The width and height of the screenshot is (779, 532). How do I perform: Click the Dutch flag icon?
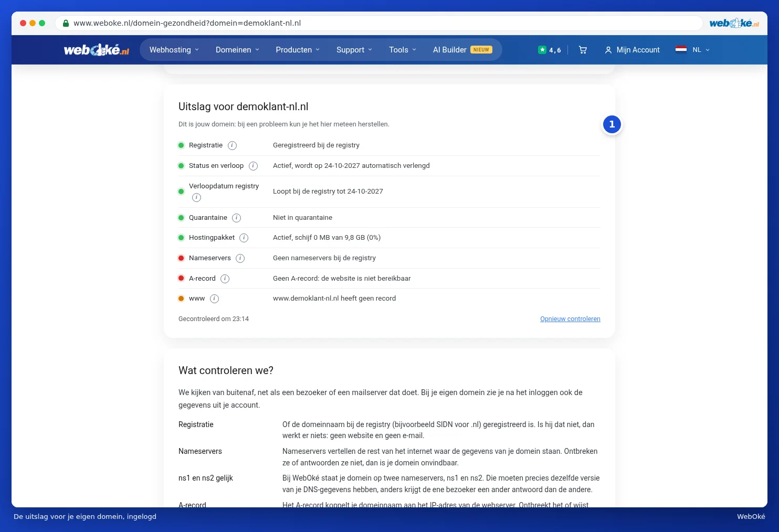(681, 50)
